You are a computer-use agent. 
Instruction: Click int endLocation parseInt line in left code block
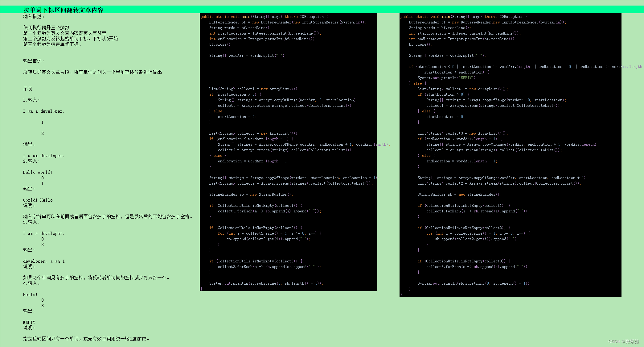[263, 39]
